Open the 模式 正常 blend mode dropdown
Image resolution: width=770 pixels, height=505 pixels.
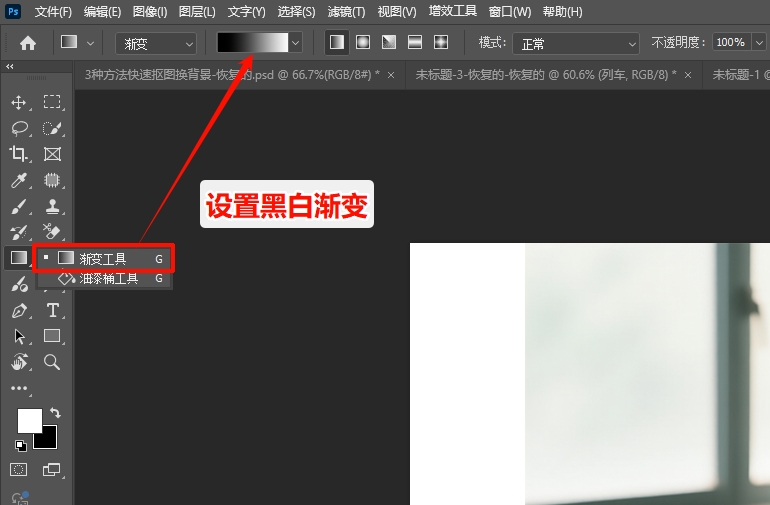pyautogui.click(x=576, y=44)
